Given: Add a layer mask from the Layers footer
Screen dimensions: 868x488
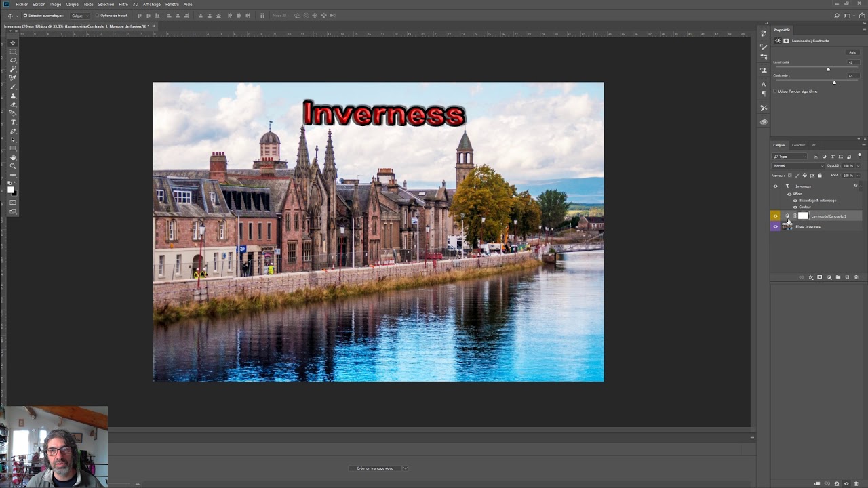Looking at the screenshot, I should (x=819, y=277).
